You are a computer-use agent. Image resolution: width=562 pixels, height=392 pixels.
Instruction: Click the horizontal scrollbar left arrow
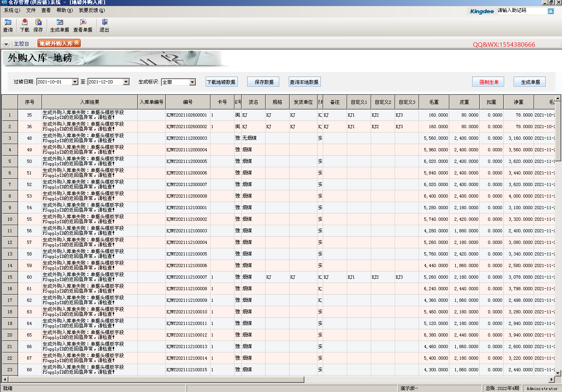tap(5, 379)
